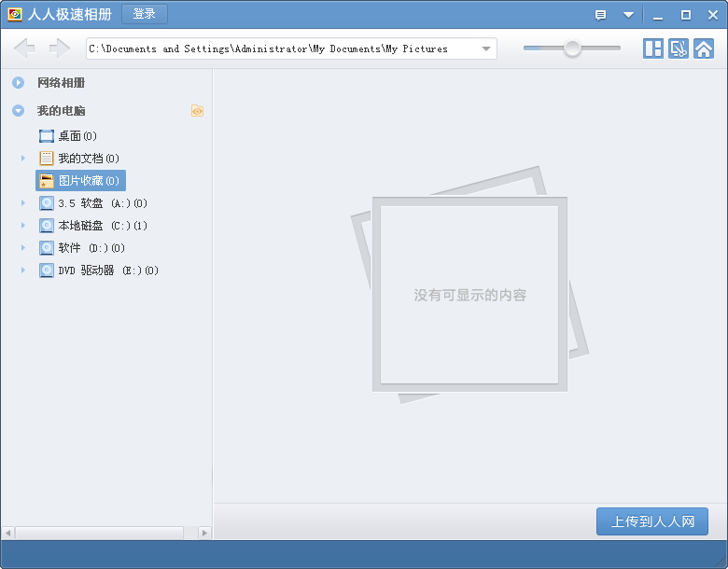The height and width of the screenshot is (569, 728).
Task: Click the 图片收藏 folder icon
Action: click(47, 181)
